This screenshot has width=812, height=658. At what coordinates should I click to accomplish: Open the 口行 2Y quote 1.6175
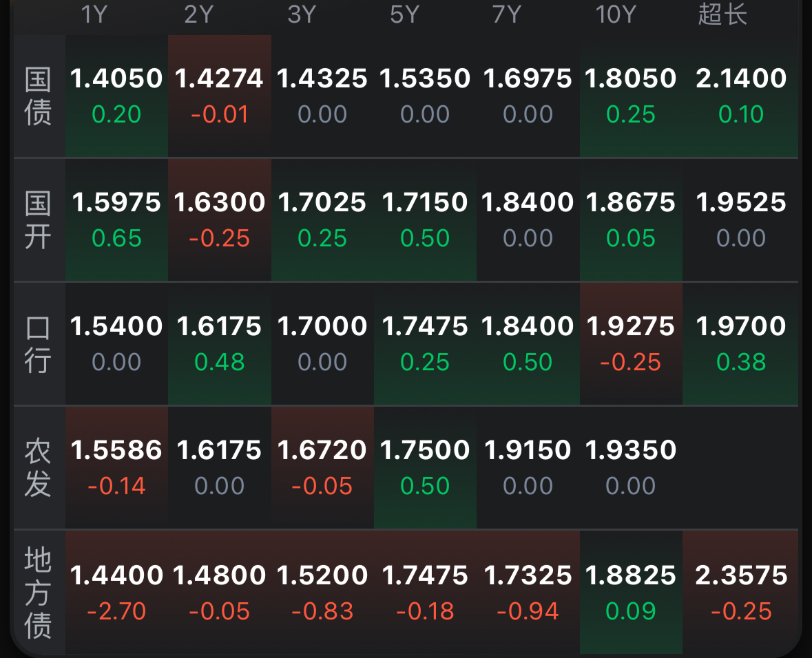(220, 343)
